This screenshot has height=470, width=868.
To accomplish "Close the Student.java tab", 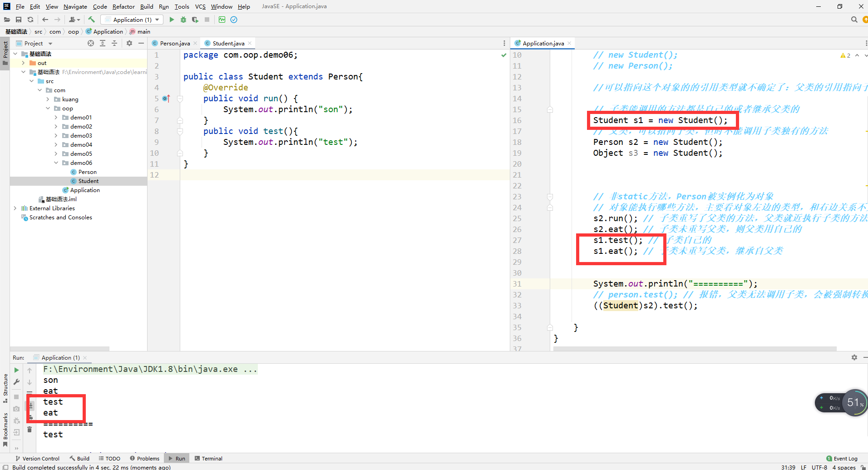I will 250,43.
